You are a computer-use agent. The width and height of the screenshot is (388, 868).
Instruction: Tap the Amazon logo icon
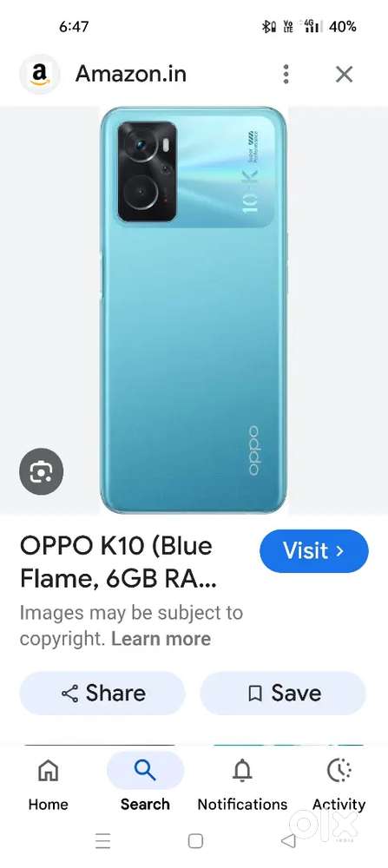[39, 74]
